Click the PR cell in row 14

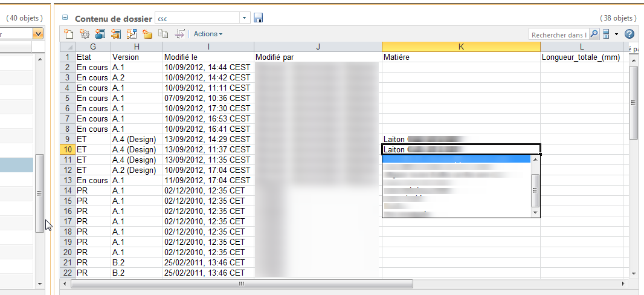pyautogui.click(x=93, y=190)
